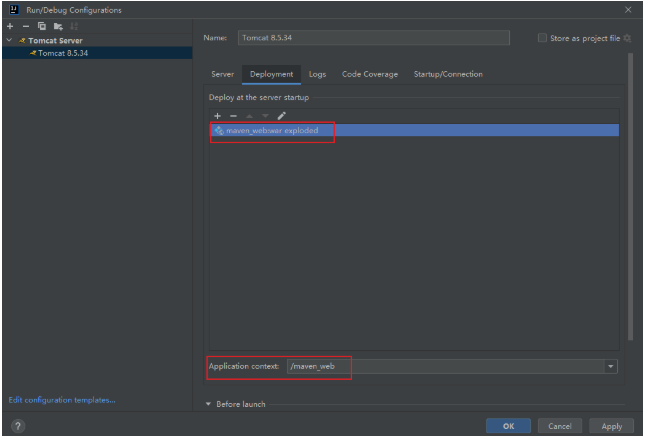Add a deployment artifact with plus
Image resolution: width=650 pixels, height=436 pixels.
pyautogui.click(x=217, y=116)
